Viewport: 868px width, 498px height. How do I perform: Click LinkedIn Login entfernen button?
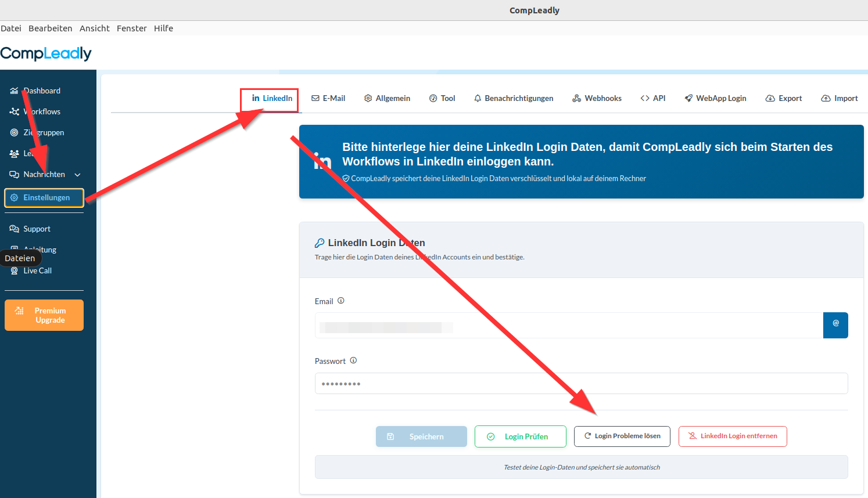tap(733, 436)
